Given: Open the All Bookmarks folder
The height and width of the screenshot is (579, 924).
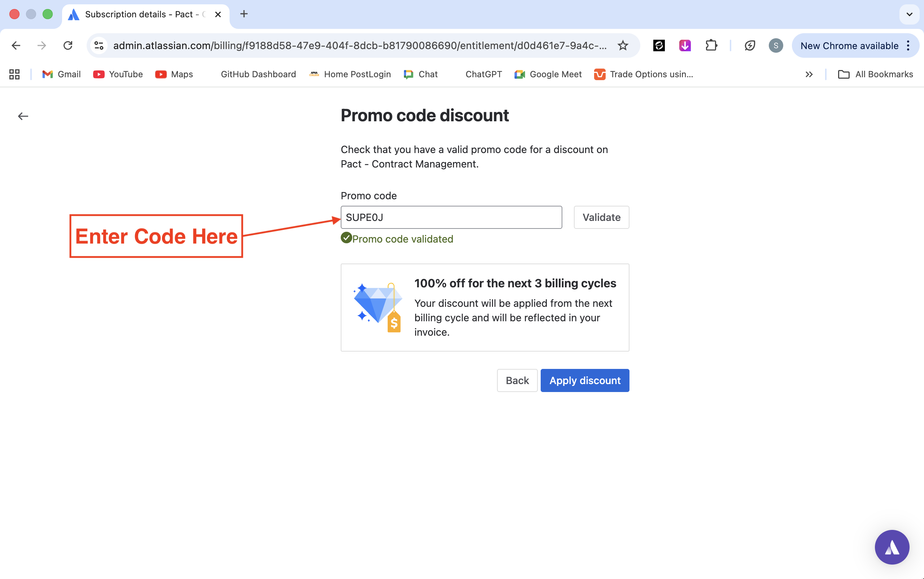Looking at the screenshot, I should pyautogui.click(x=875, y=74).
